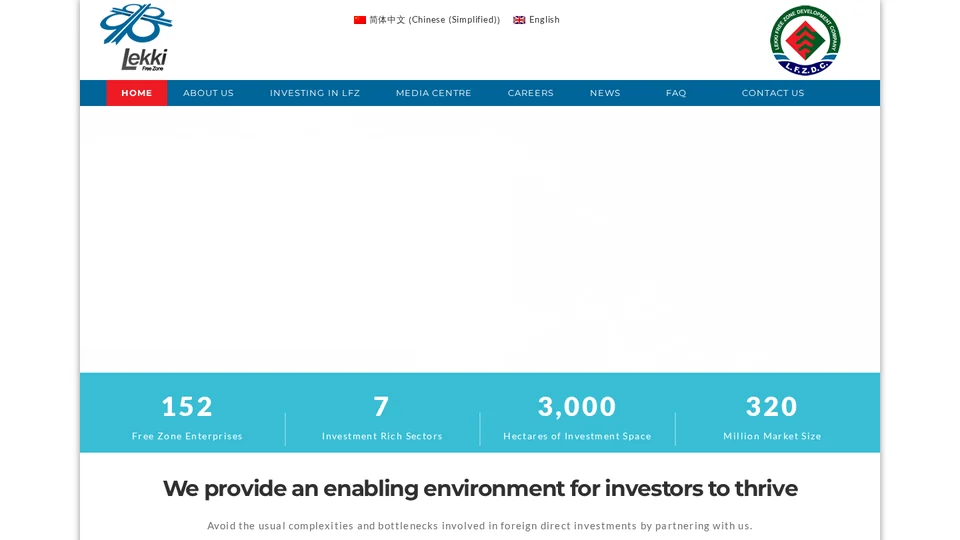Open the News page
Screen dimensions: 960x540
[x=605, y=93]
